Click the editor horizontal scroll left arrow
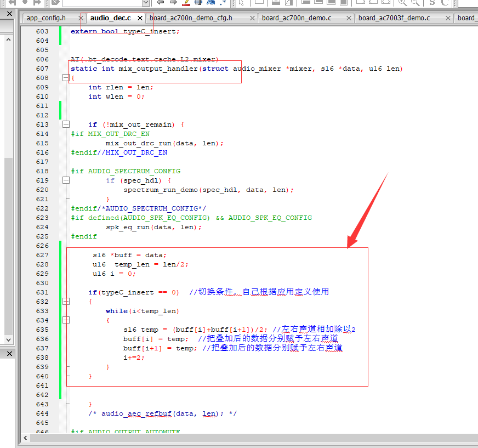Image resolution: width=478 pixels, height=448 pixels. point(25,438)
